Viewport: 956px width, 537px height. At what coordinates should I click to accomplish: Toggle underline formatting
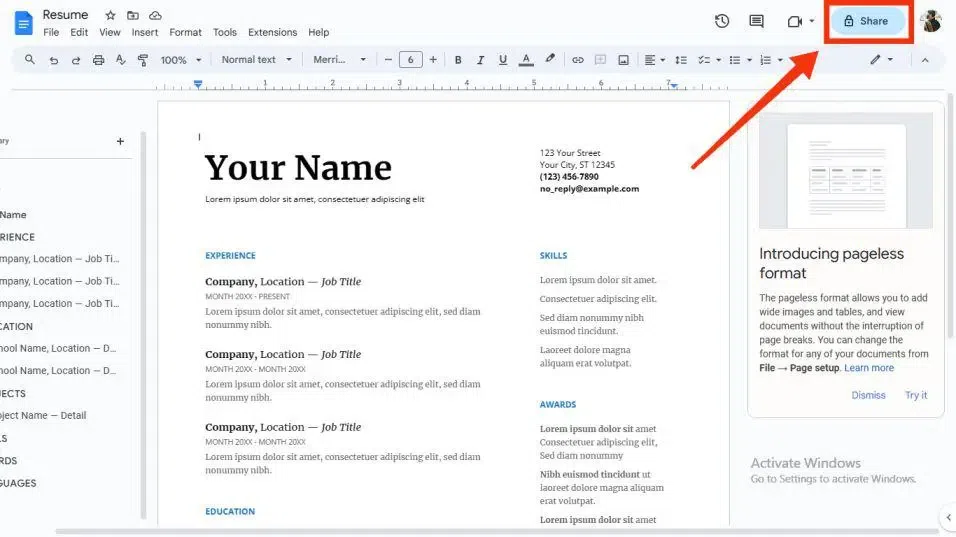coord(502,60)
